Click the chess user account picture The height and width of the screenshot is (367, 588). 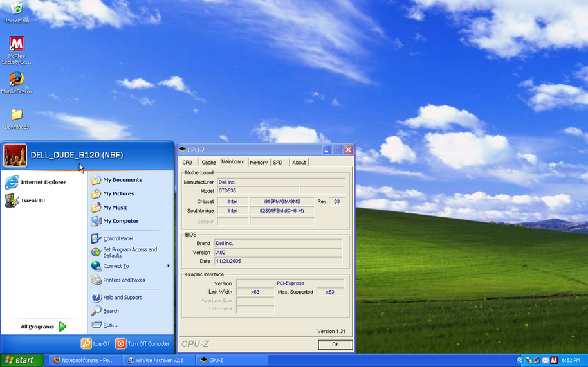[x=15, y=156]
